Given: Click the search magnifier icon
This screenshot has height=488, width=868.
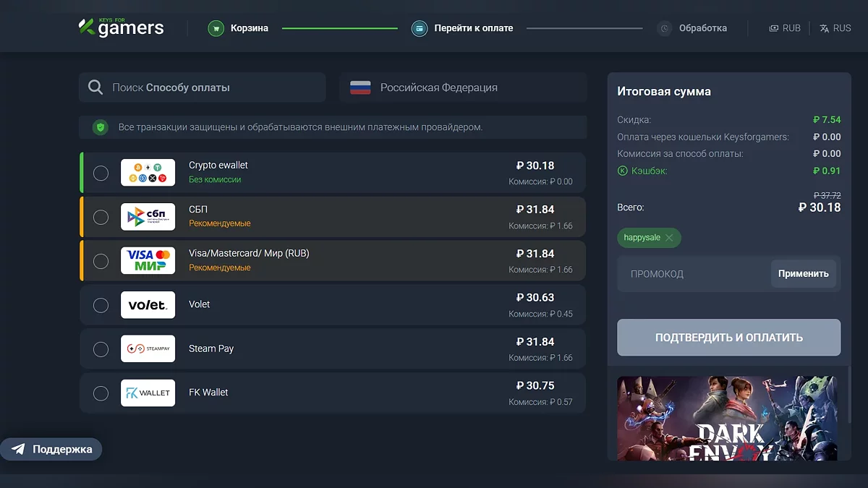Looking at the screenshot, I should click(95, 87).
